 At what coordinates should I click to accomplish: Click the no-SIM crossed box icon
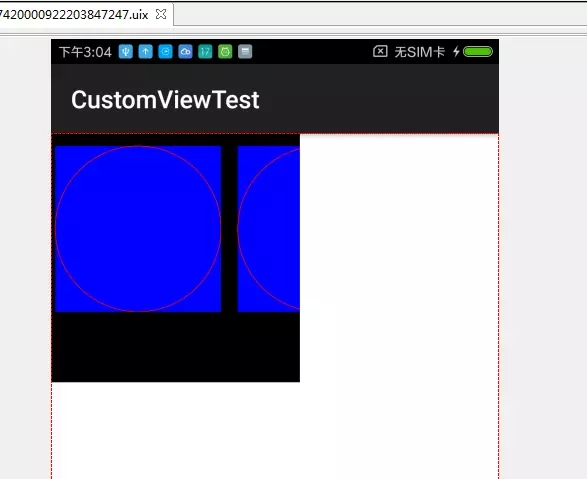(x=380, y=51)
